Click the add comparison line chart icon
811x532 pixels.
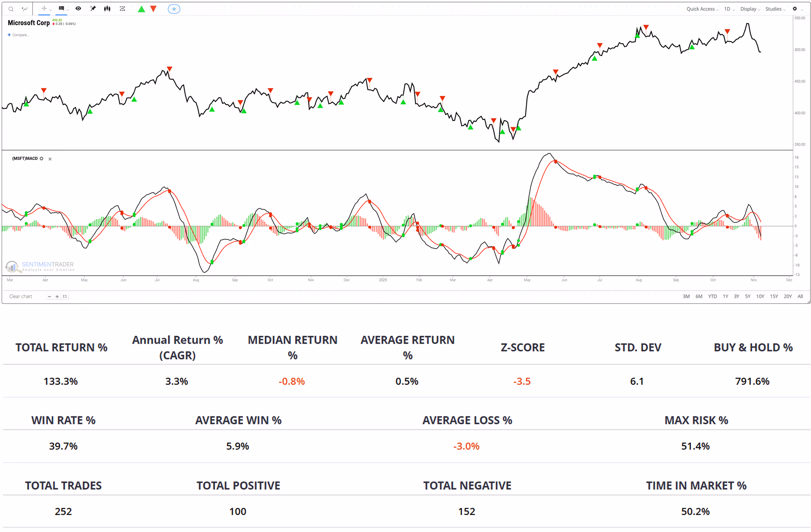coord(25,9)
